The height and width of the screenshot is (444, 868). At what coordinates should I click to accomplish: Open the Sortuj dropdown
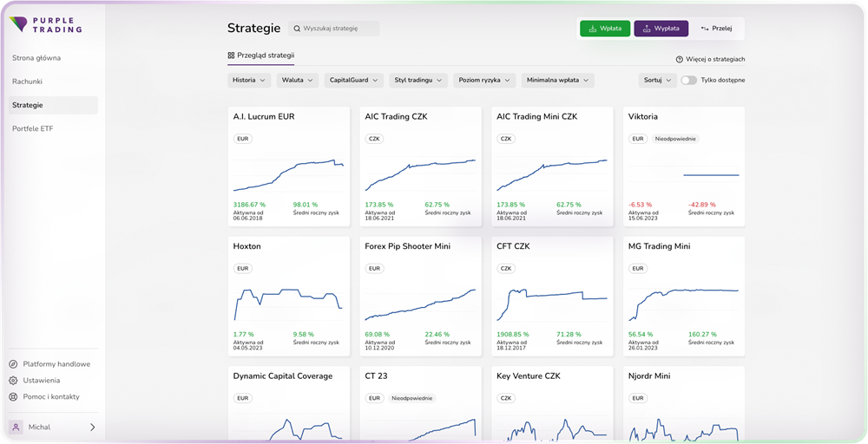coord(658,80)
